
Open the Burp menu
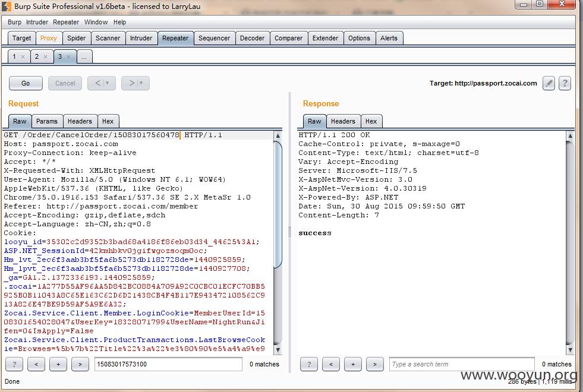coord(14,23)
